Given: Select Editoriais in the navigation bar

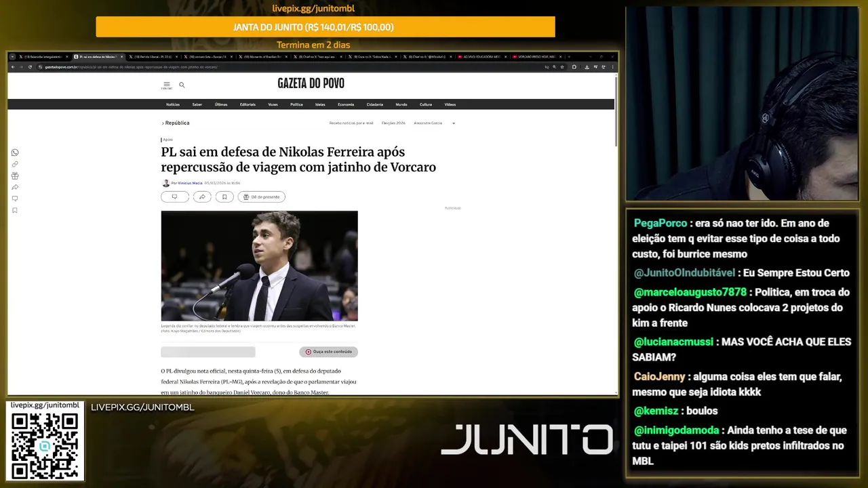Looking at the screenshot, I should 248,104.
